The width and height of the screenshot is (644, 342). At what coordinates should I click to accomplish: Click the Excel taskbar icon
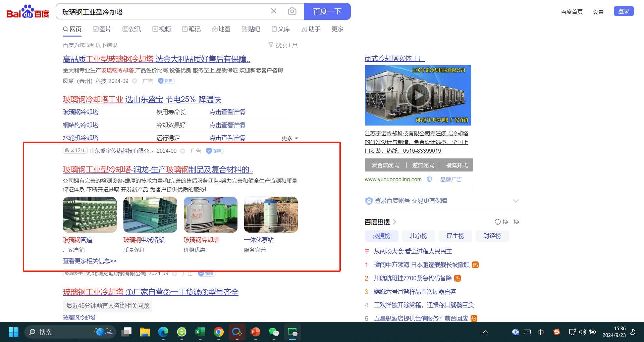[200, 332]
